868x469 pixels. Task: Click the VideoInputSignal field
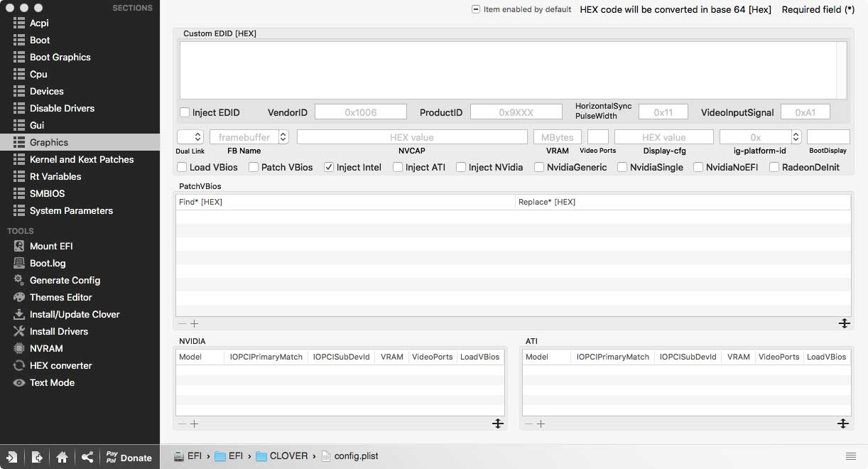[805, 112]
